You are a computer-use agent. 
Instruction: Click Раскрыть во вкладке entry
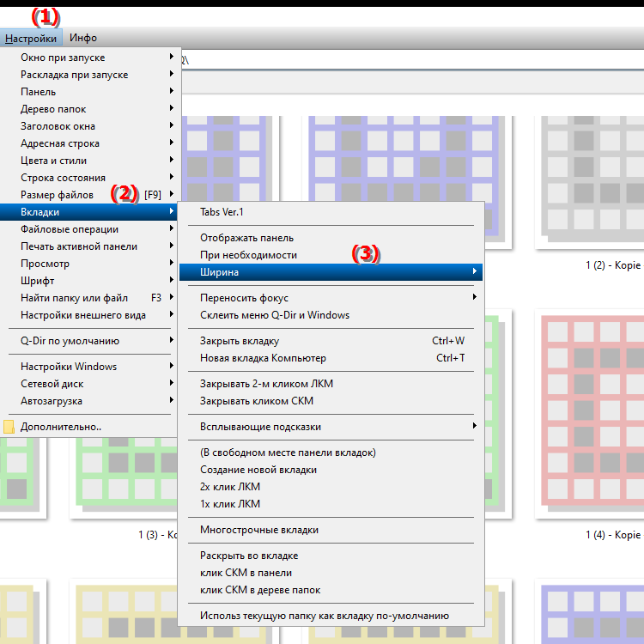click(x=331, y=556)
